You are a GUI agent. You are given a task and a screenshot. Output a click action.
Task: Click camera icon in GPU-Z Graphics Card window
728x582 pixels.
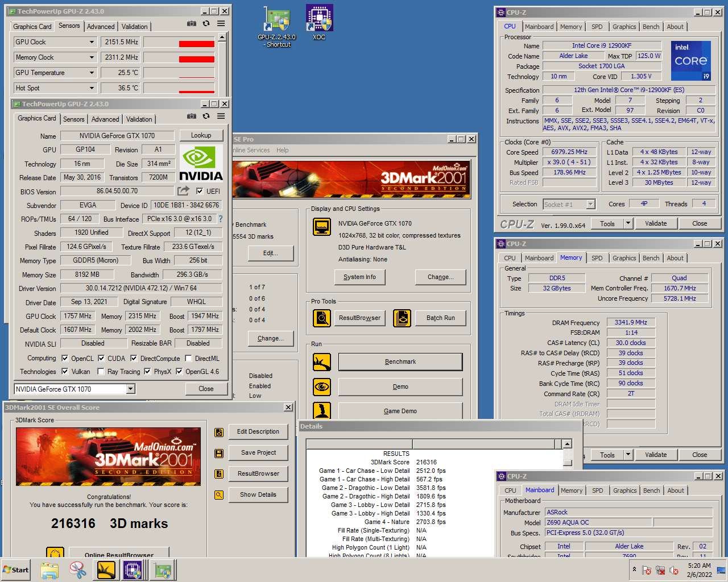click(x=192, y=116)
